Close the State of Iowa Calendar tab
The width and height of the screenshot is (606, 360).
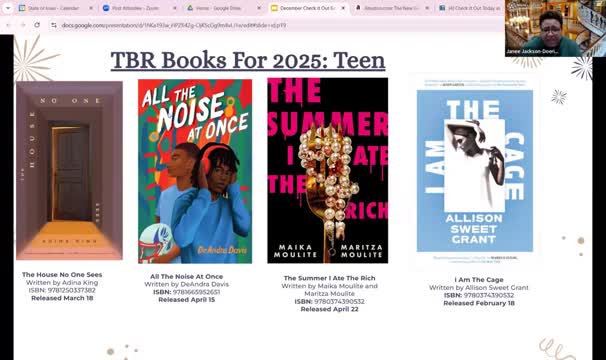(91, 8)
